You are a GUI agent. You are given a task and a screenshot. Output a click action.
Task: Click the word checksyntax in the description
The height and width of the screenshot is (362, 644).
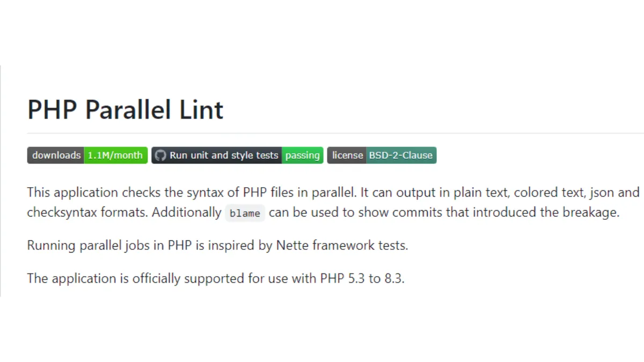click(x=61, y=212)
